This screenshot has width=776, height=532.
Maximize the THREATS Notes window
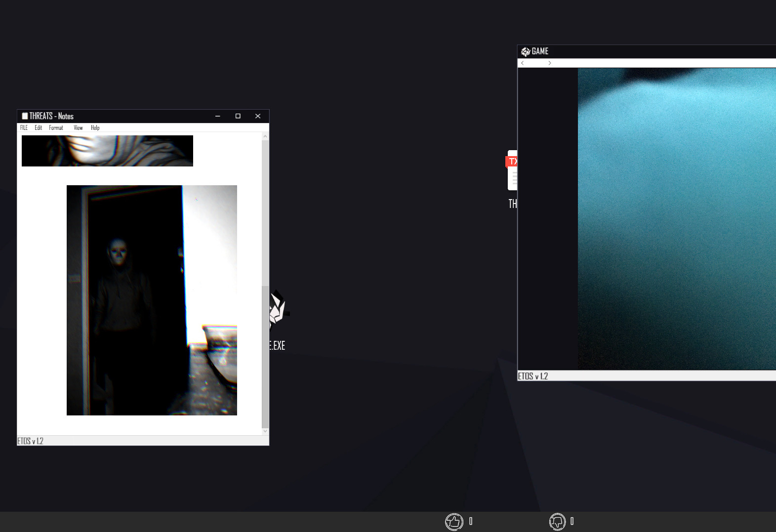tap(238, 116)
